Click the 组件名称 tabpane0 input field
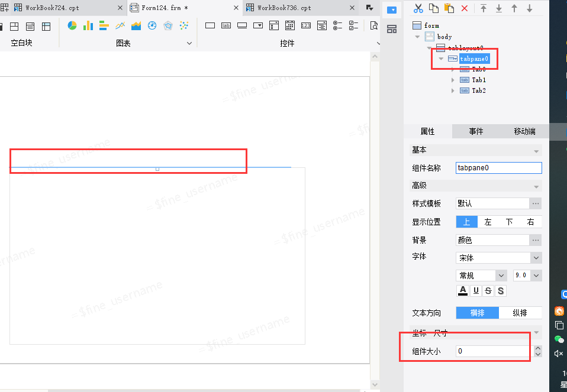567x392 pixels. coord(499,168)
